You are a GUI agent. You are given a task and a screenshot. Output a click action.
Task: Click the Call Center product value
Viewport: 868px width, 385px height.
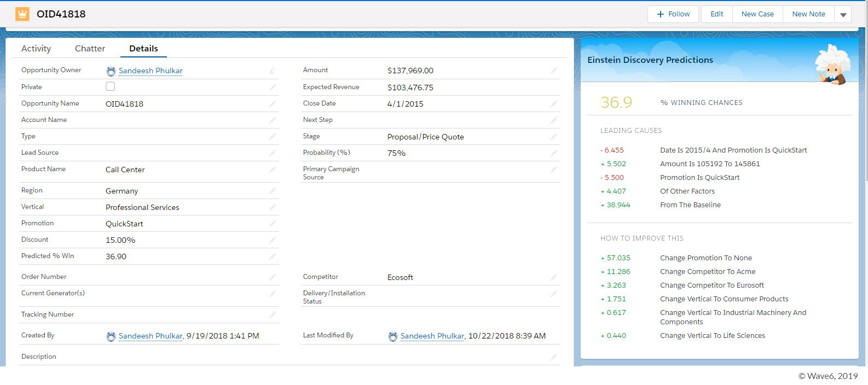[125, 170]
